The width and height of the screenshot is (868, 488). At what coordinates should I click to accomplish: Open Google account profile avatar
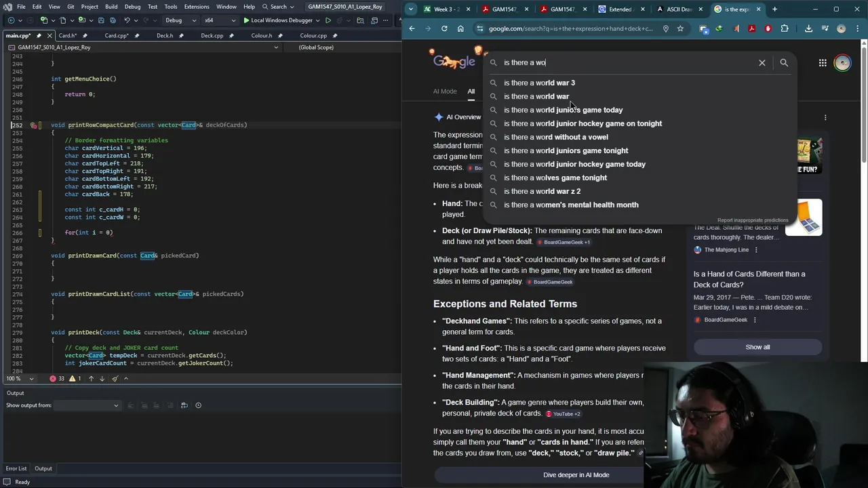tap(842, 62)
